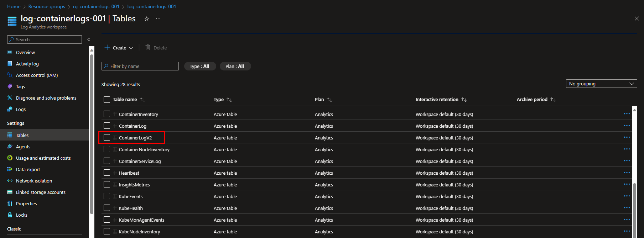Image resolution: width=644 pixels, height=238 pixels.
Task: Click the Delete trash icon
Action: [148, 48]
